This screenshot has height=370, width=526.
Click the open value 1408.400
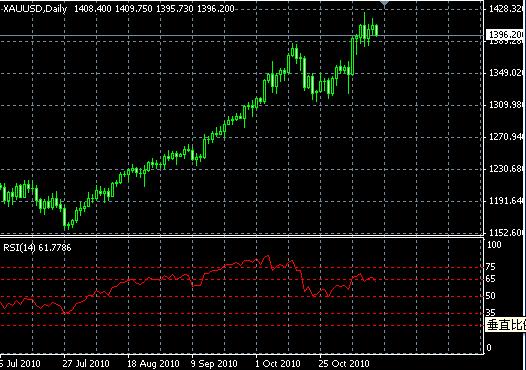click(x=92, y=9)
